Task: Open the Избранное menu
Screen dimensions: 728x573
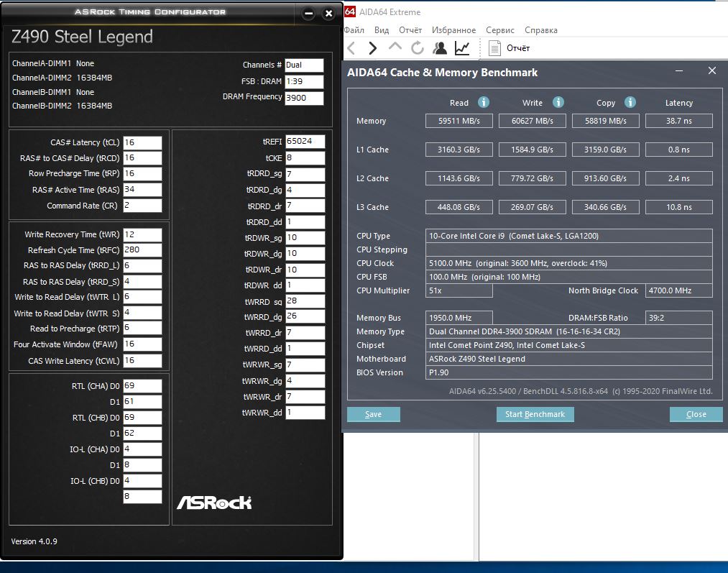Action: pos(453,30)
